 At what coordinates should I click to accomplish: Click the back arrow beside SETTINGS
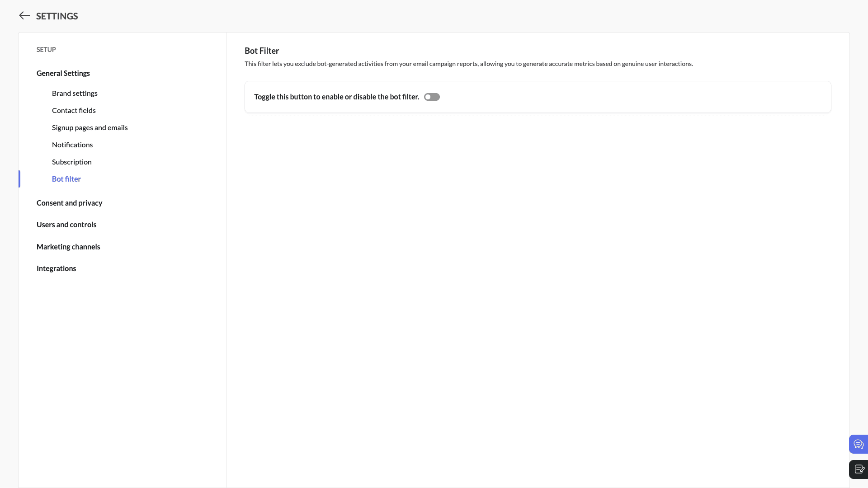tap(24, 16)
